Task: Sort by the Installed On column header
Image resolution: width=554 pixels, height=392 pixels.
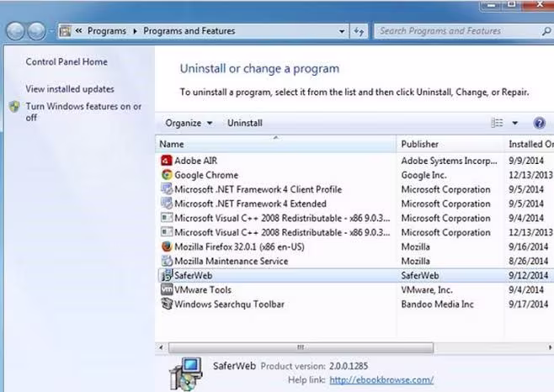Action: pyautogui.click(x=530, y=144)
